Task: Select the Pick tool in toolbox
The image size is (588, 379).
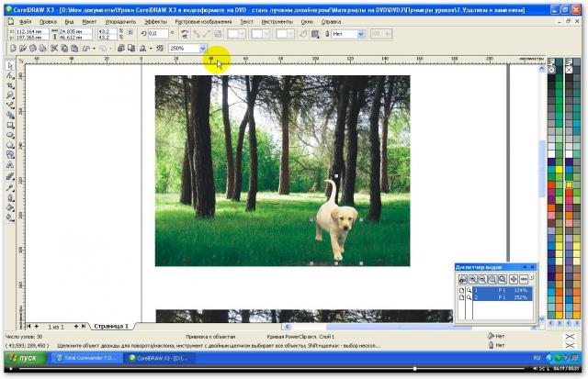Action: [x=10, y=66]
